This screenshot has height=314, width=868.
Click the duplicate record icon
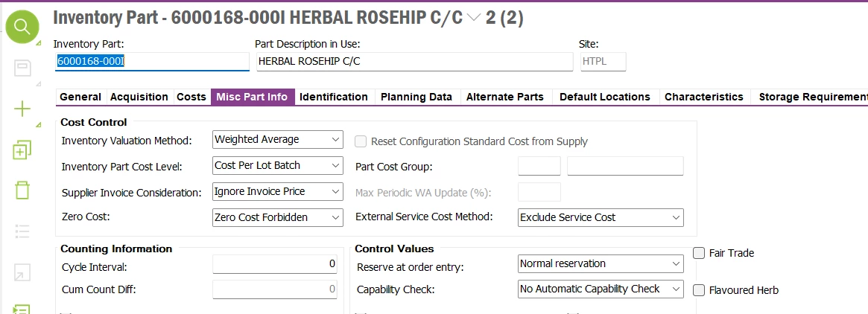(x=22, y=150)
